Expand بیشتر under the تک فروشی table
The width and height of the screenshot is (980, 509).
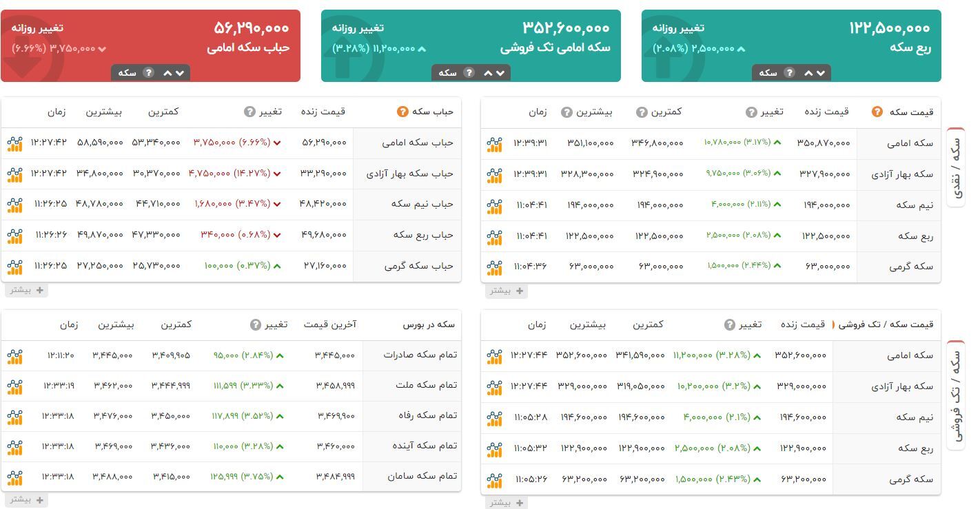(x=507, y=503)
